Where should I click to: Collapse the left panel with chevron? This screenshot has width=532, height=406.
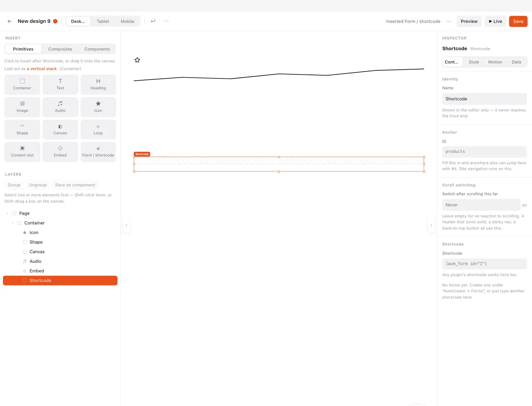coord(126,225)
